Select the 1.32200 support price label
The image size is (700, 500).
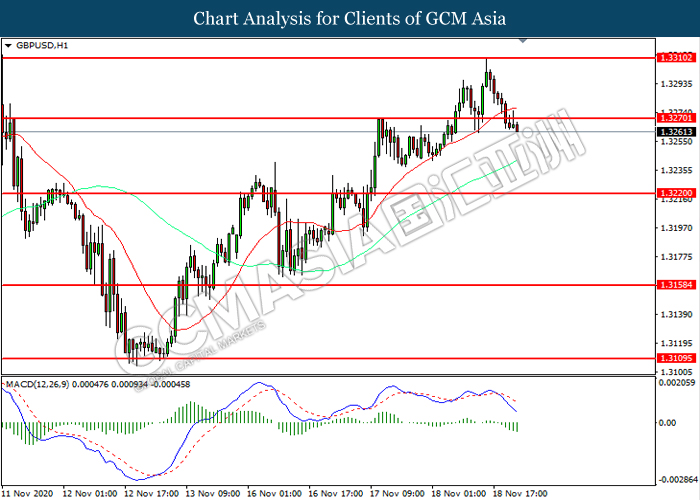(676, 193)
